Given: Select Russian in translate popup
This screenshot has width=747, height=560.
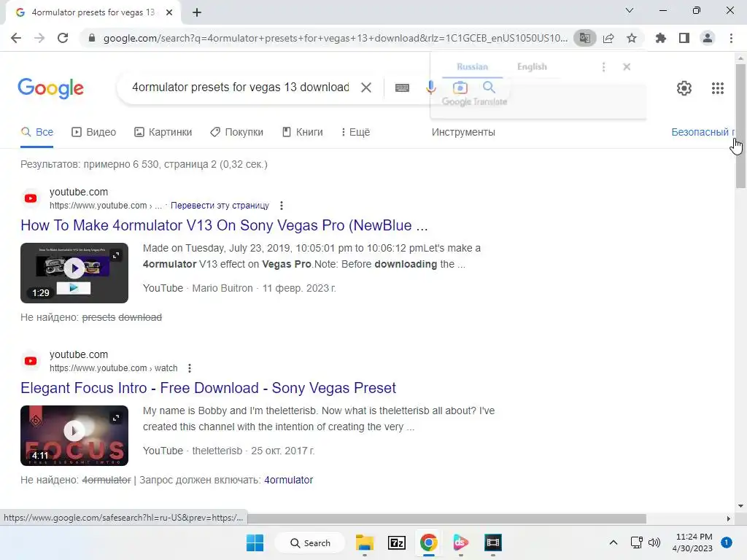Looking at the screenshot, I should coord(472,67).
